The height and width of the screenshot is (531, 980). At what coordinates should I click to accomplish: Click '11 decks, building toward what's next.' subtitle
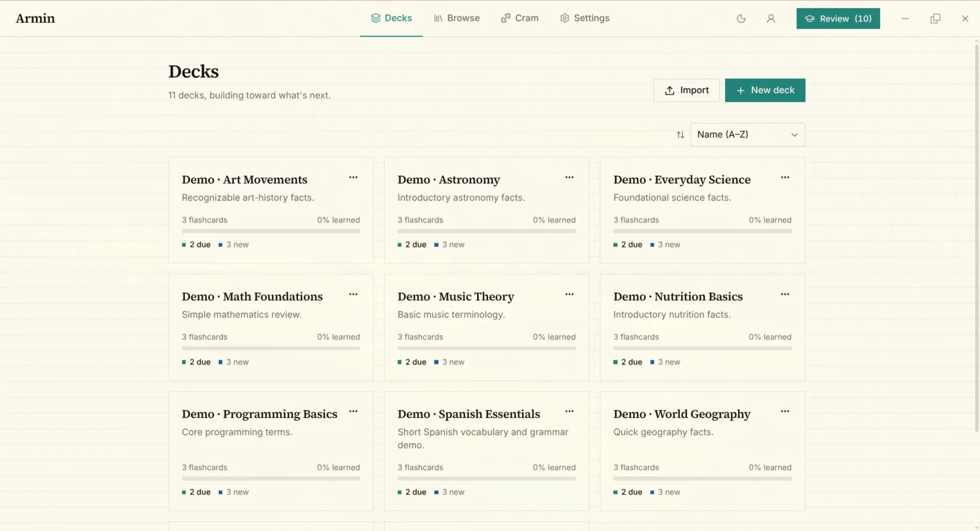(x=249, y=96)
